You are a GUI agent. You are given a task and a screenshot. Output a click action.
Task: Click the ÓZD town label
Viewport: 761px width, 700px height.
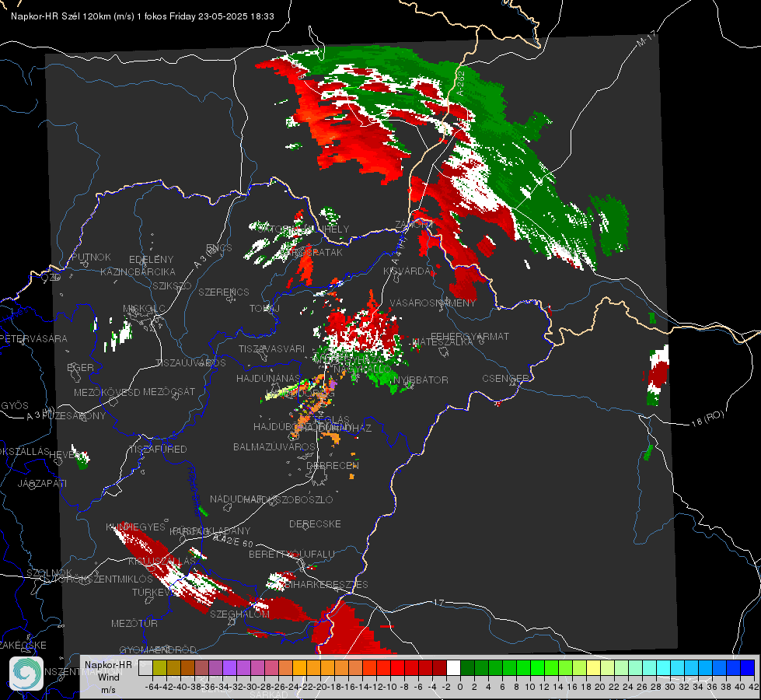tap(51, 277)
